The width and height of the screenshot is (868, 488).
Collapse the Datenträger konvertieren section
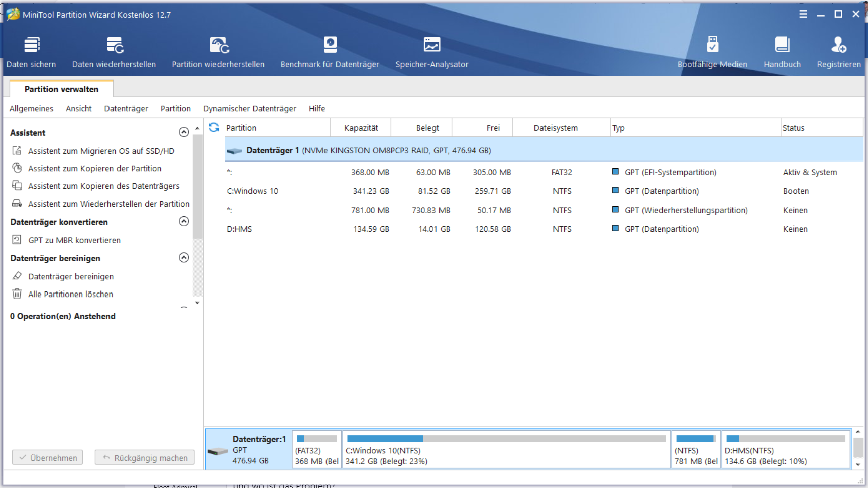(184, 221)
